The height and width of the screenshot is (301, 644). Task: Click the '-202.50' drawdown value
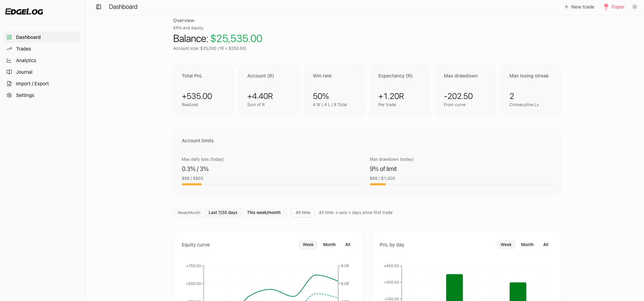(458, 96)
